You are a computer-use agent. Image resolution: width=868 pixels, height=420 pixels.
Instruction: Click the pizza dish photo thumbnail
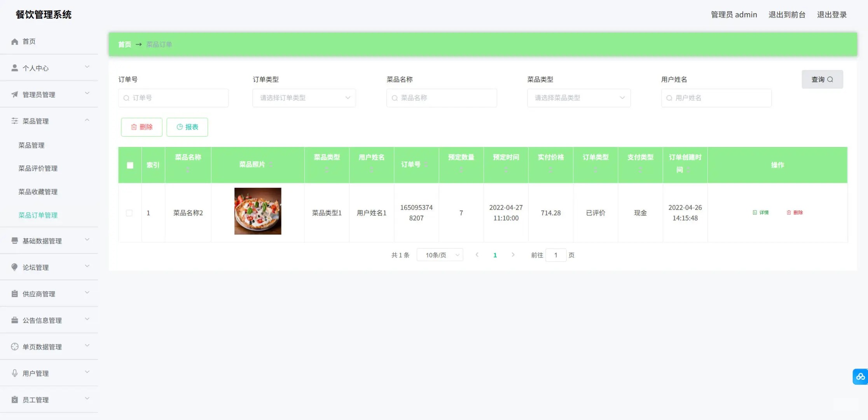[258, 211]
